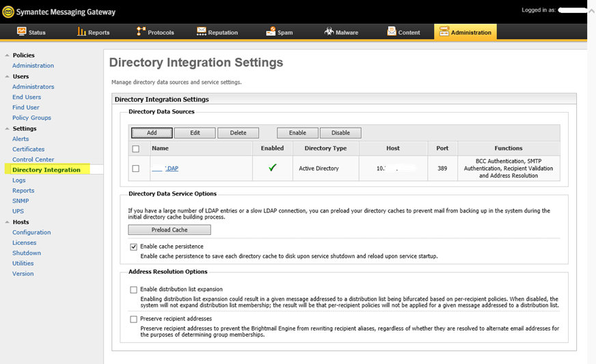Click the Add data source button
The image size is (596, 364).
point(152,132)
